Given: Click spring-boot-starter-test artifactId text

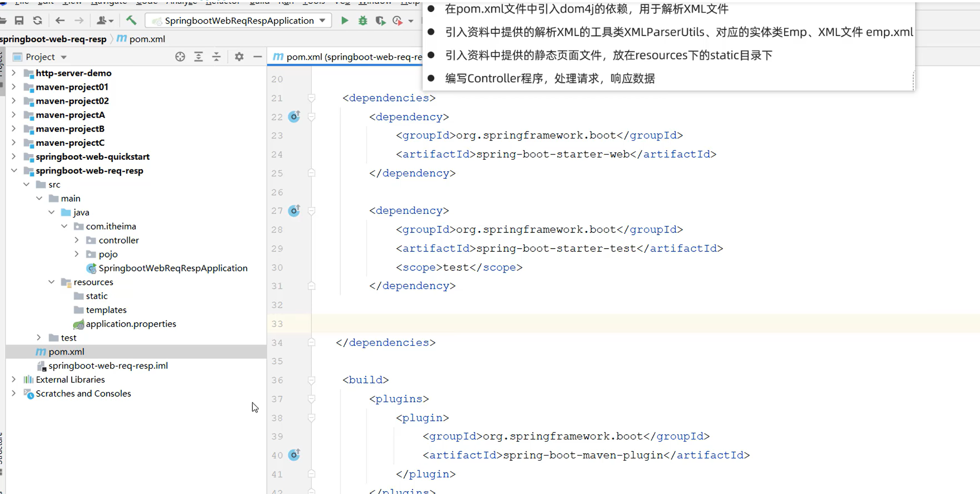Looking at the screenshot, I should 556,248.
